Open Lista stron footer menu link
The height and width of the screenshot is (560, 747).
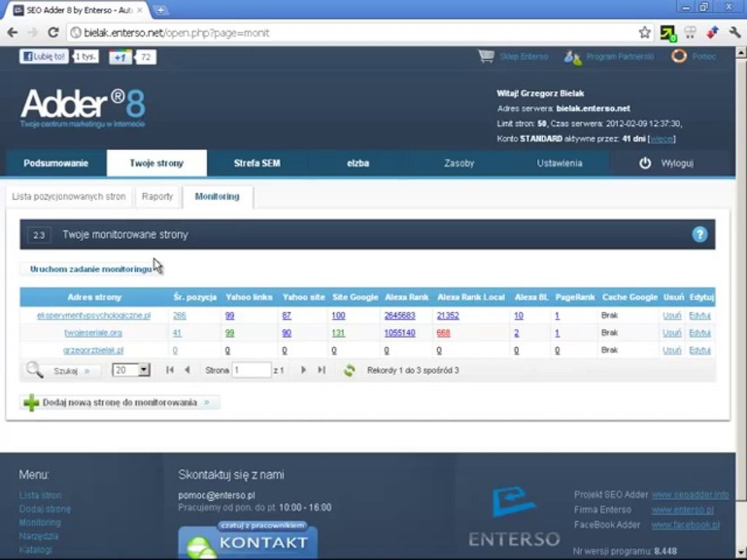[40, 495]
